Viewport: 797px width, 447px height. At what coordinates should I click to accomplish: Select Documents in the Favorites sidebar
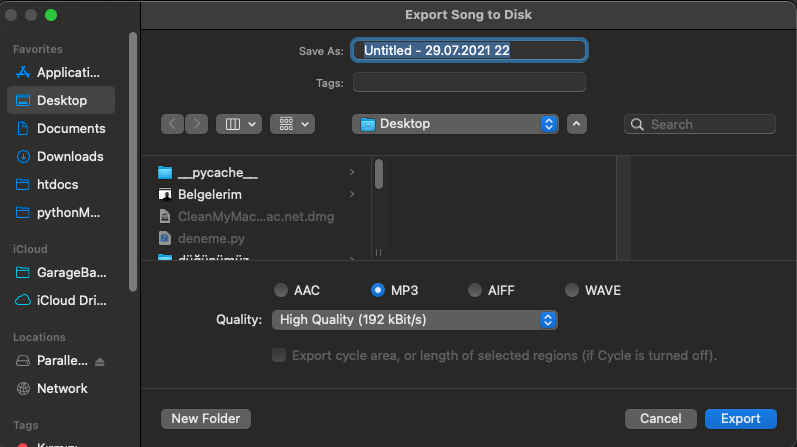pos(70,129)
